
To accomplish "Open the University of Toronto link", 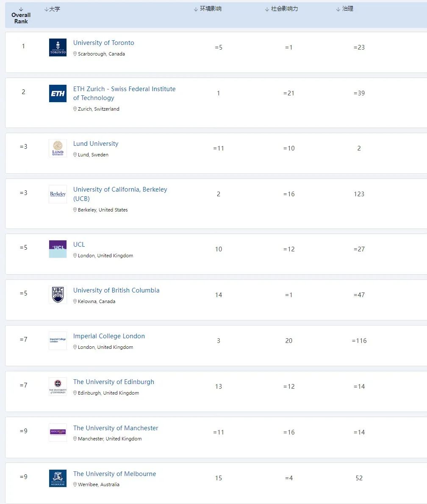I will click(x=103, y=43).
